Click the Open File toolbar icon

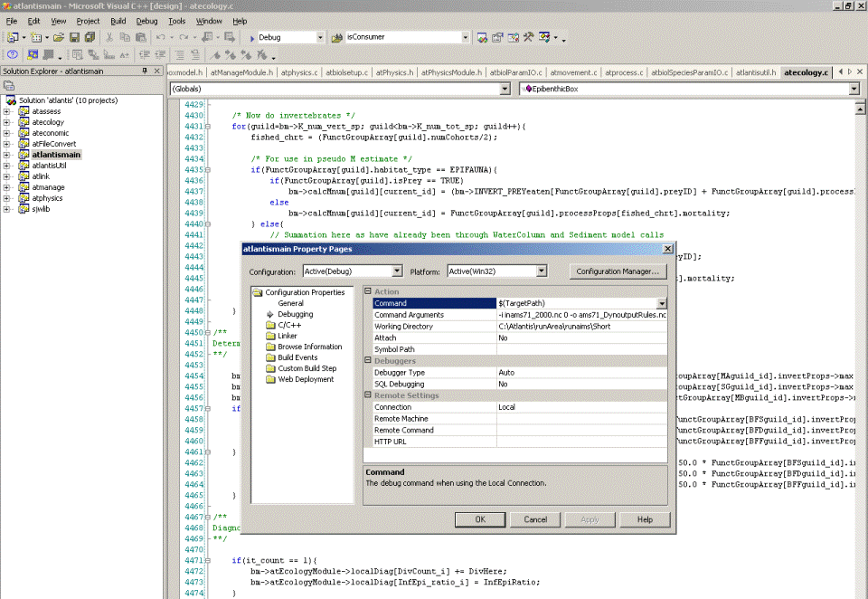coord(59,37)
